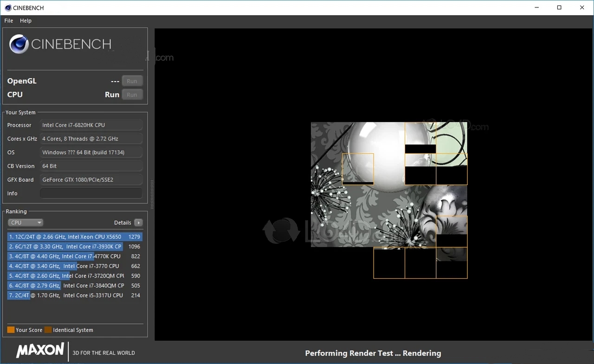This screenshot has height=364, width=594.
Task: Click the CINEBENCH logo in the side panel
Action: 60,44
